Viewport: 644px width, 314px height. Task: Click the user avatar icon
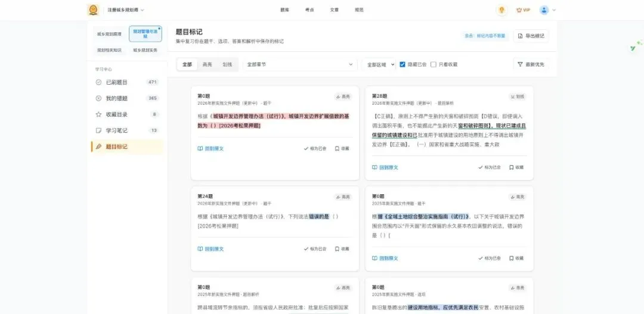544,10
